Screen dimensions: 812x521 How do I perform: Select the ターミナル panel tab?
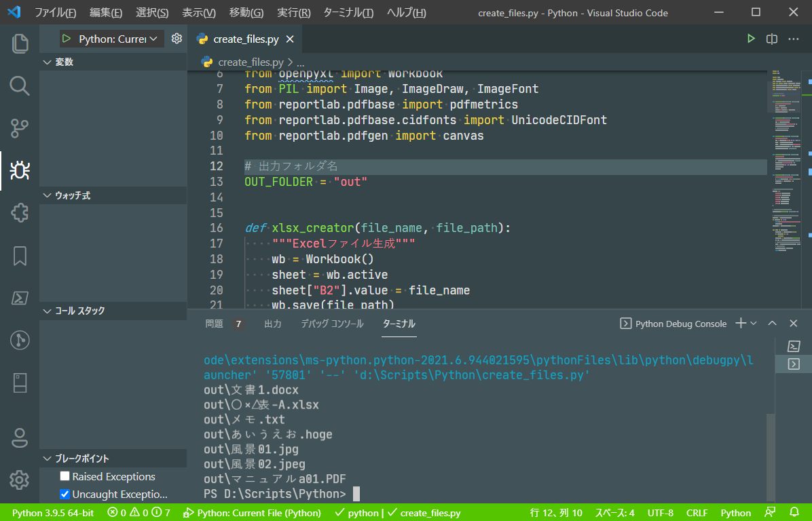pos(399,324)
